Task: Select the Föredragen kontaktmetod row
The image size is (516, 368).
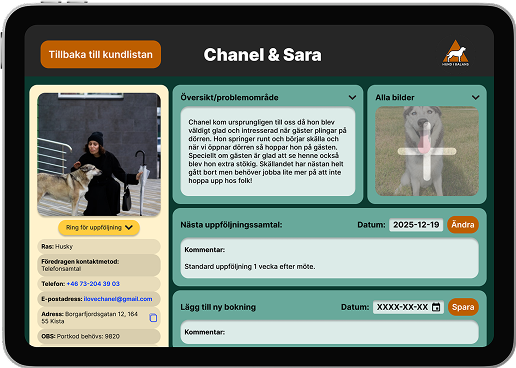Action: point(99,265)
